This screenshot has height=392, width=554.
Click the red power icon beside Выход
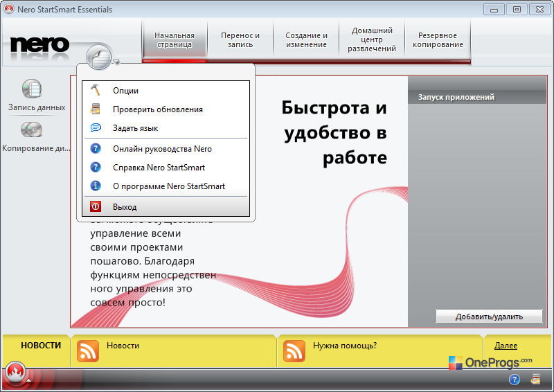(96, 206)
